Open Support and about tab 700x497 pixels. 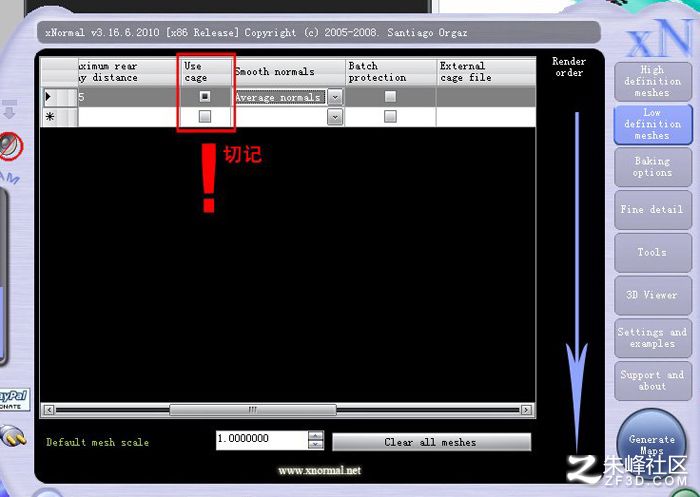[x=653, y=381]
